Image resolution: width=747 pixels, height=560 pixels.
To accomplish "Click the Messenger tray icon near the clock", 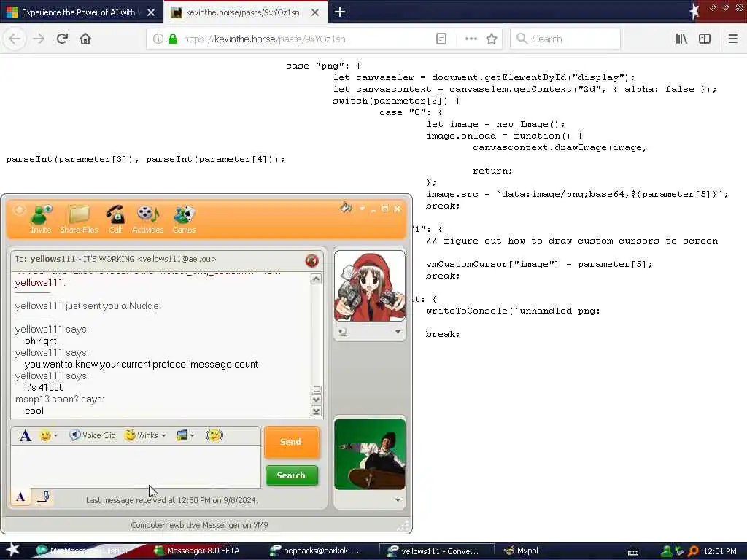I will click(667, 551).
